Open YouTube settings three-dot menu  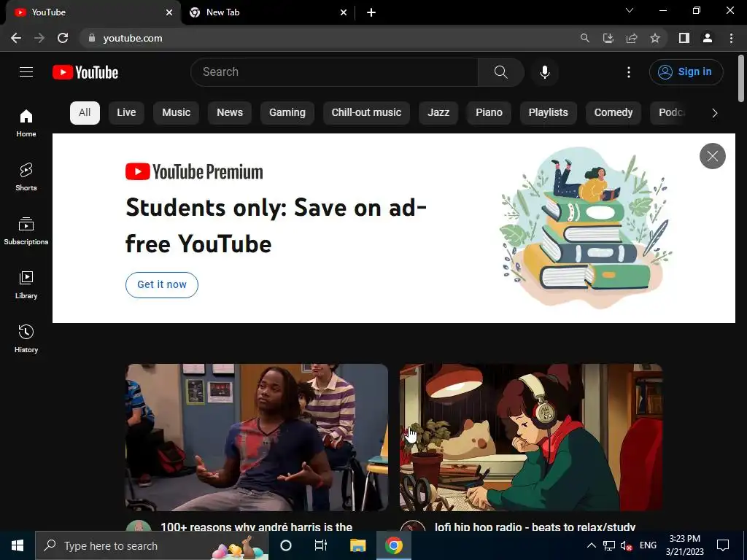(x=629, y=72)
